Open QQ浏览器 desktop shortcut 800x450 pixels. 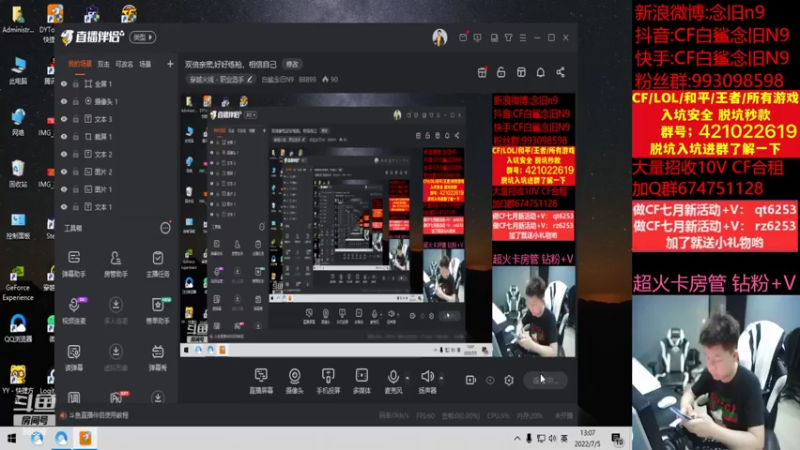tap(18, 328)
